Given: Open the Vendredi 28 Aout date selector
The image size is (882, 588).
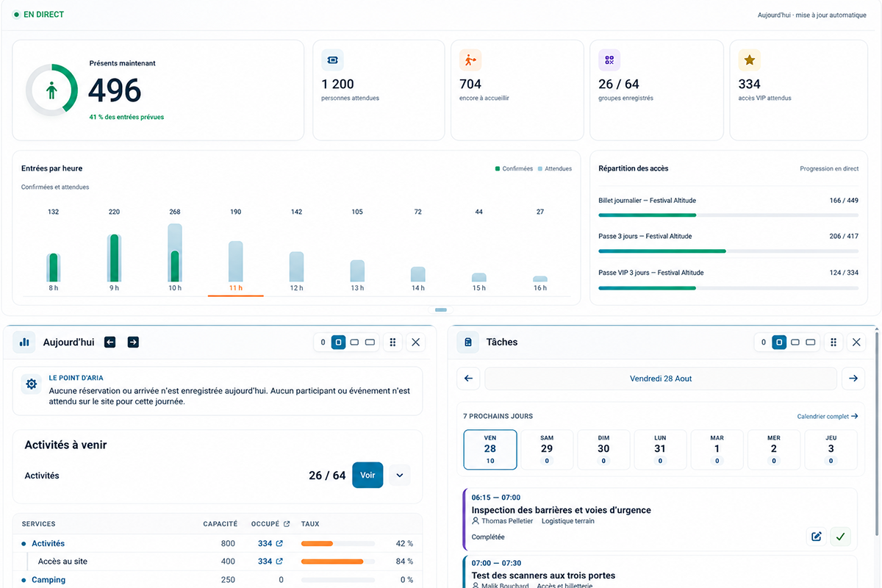Looking at the screenshot, I should click(661, 379).
